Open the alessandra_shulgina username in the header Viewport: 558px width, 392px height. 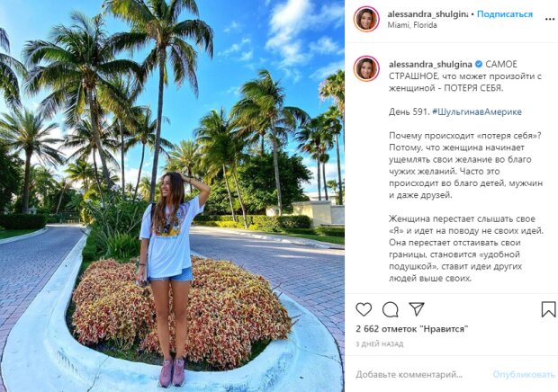pos(427,14)
